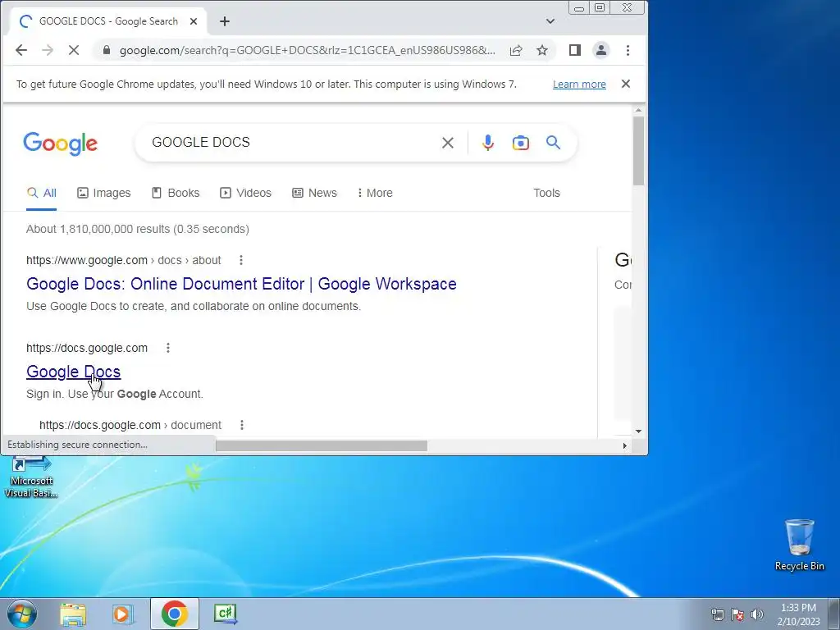The height and width of the screenshot is (630, 840).
Task: Open the Windows Start menu
Action: click(22, 614)
